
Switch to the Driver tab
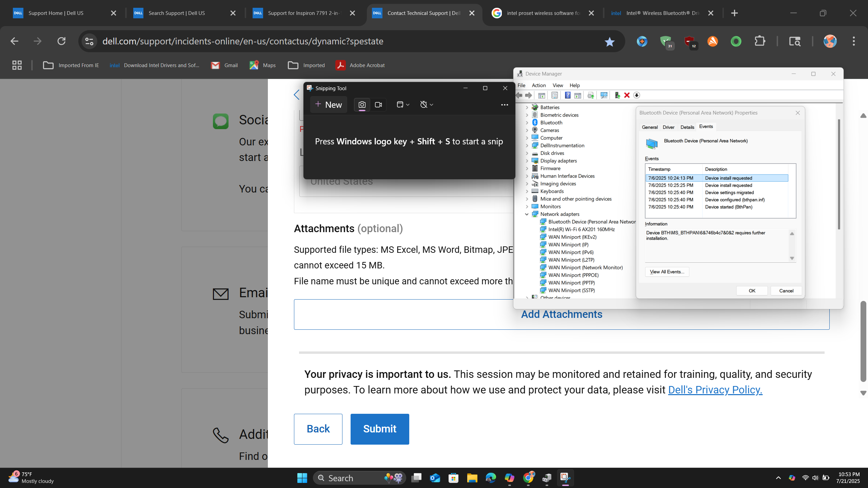(668, 127)
